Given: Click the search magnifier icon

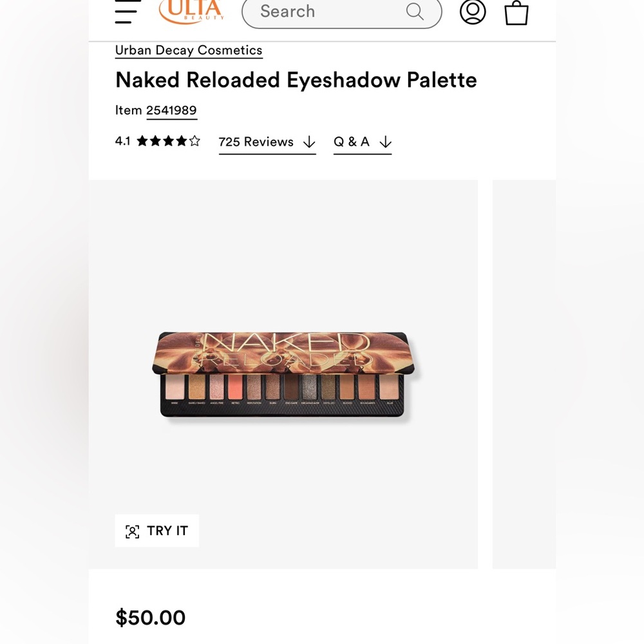Looking at the screenshot, I should click(x=414, y=11).
